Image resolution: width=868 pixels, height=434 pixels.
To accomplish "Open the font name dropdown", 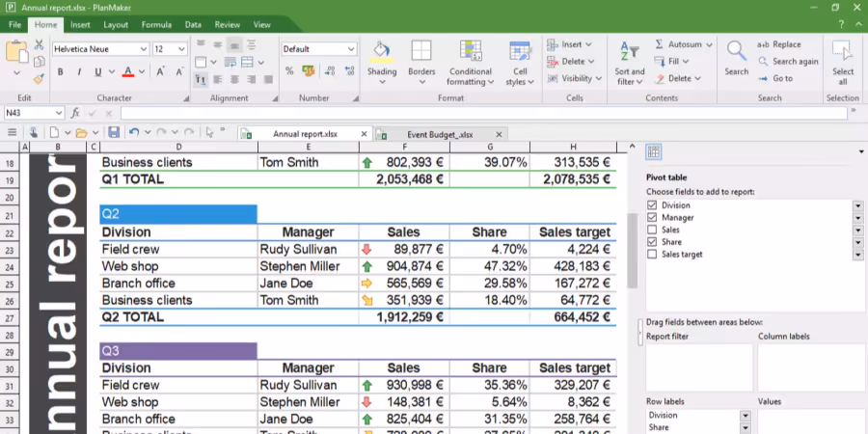I will (144, 49).
